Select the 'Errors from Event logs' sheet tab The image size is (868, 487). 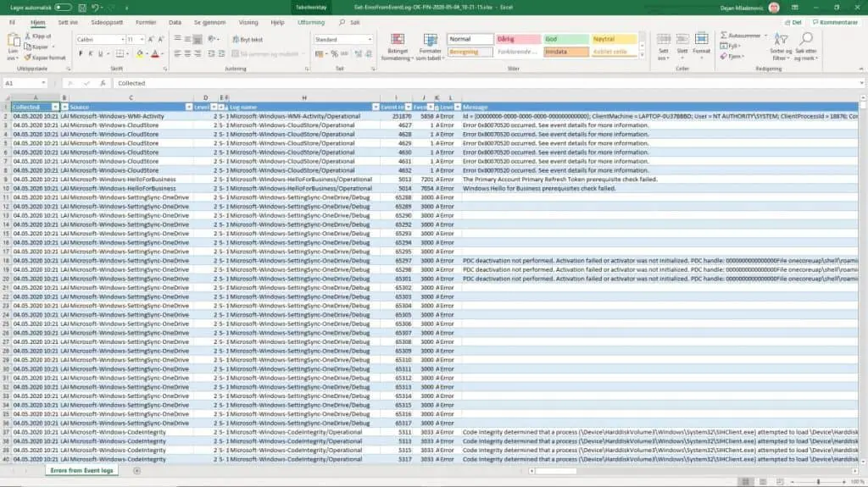click(82, 470)
